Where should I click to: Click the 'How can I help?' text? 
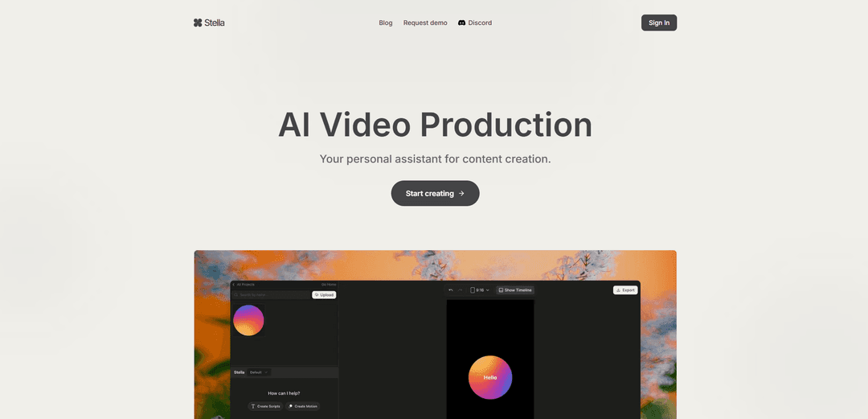coord(284,393)
